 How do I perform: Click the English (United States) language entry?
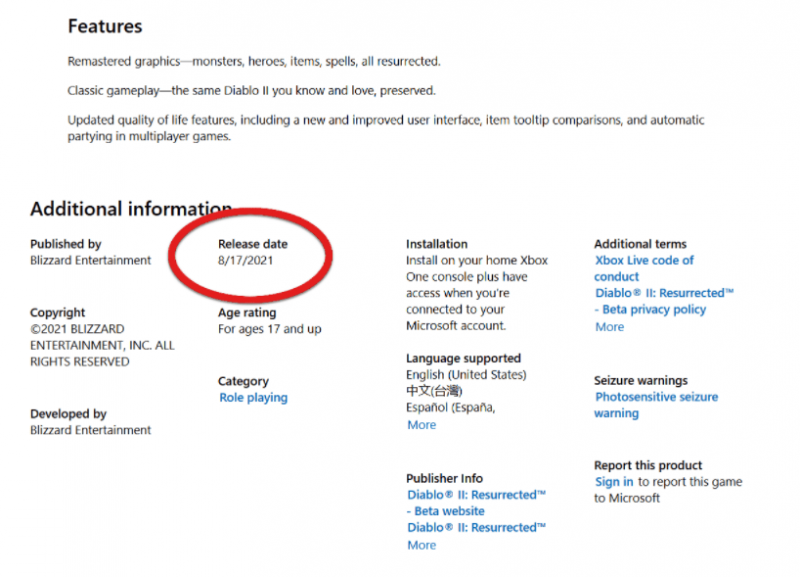pos(465,375)
